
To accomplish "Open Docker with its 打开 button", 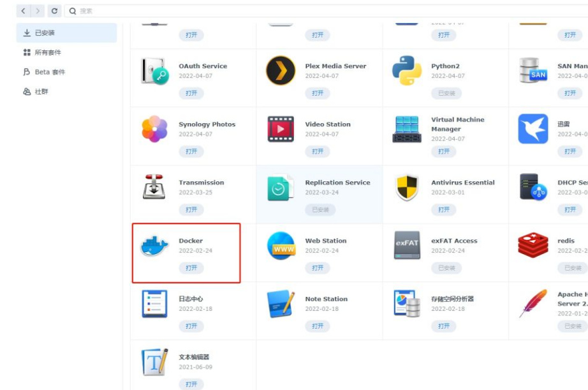I will pos(191,267).
